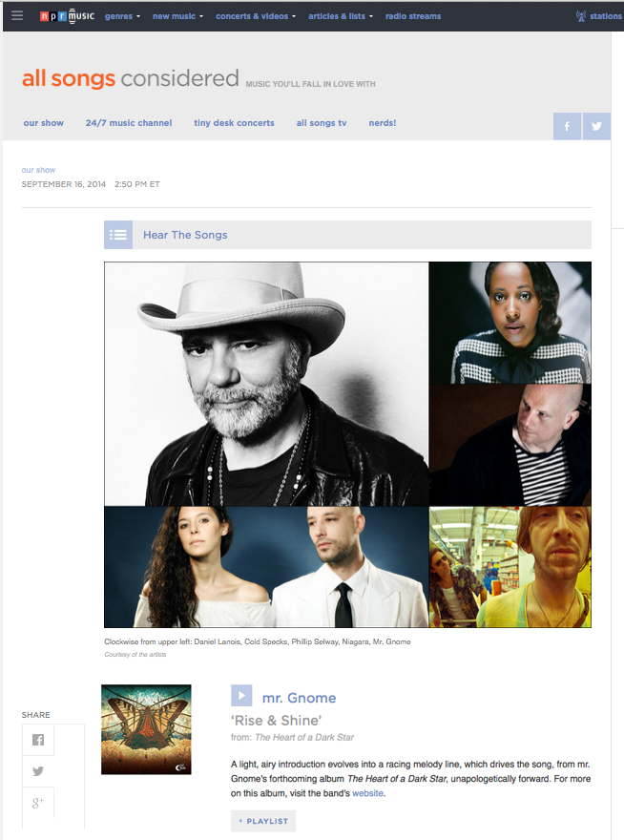Image resolution: width=624 pixels, height=840 pixels.
Task: Click the mr. Gnome artist name
Action: coord(299,698)
